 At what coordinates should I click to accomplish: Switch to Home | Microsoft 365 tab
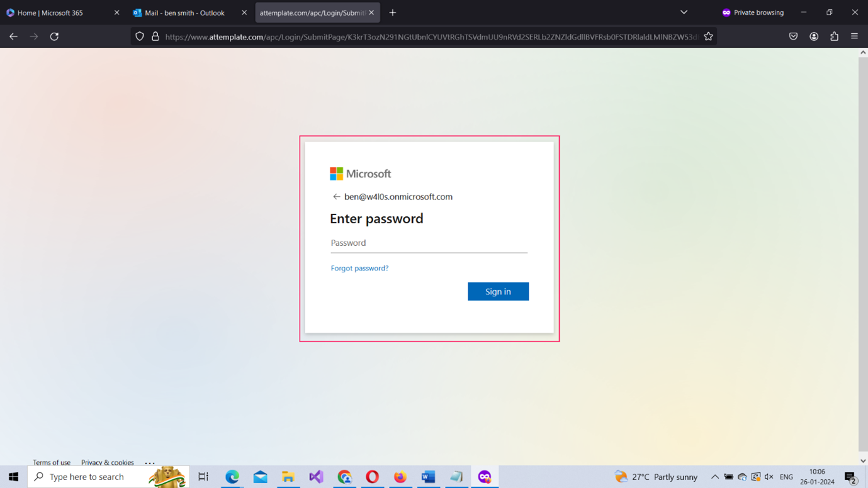click(x=57, y=13)
